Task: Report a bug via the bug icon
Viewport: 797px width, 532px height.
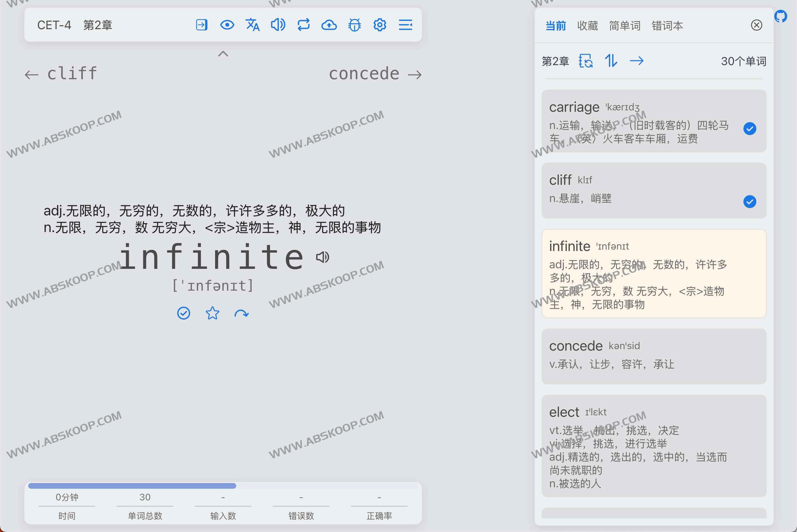Action: (x=354, y=25)
